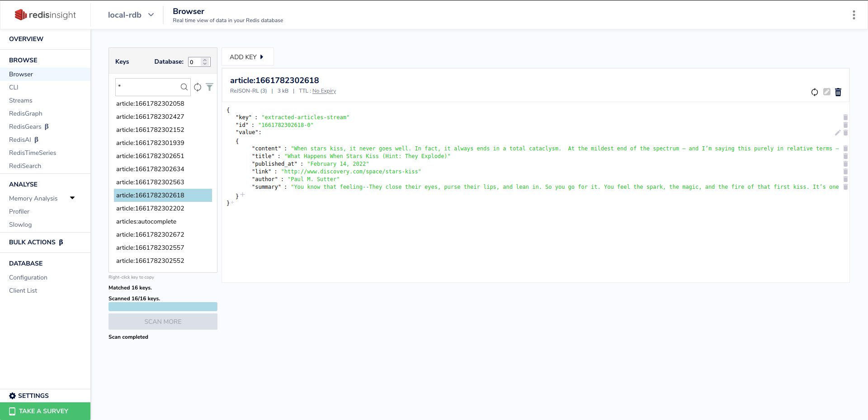Image resolution: width=868 pixels, height=420 pixels.
Task: Delete the key with the header trash icon
Action: tap(838, 92)
